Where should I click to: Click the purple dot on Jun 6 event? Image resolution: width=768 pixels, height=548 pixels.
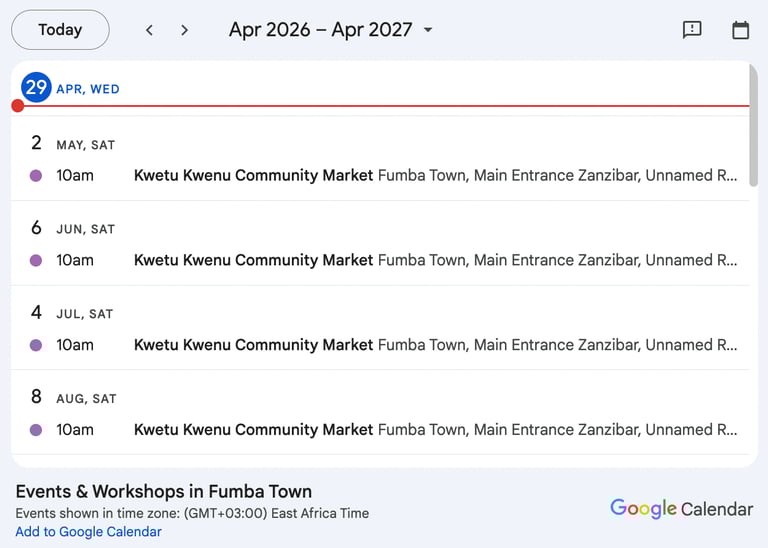pyautogui.click(x=36, y=261)
